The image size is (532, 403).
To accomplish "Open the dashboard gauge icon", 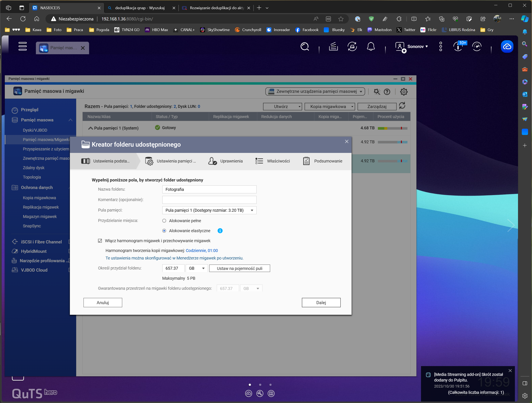I will [477, 46].
